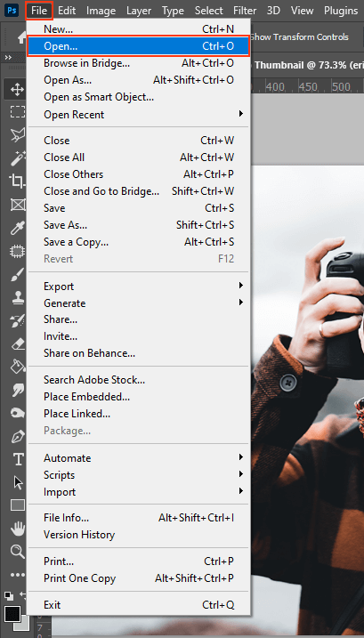Viewport: 364px width, 638px height.
Task: Select the Crop tool
Action: [x=18, y=181]
